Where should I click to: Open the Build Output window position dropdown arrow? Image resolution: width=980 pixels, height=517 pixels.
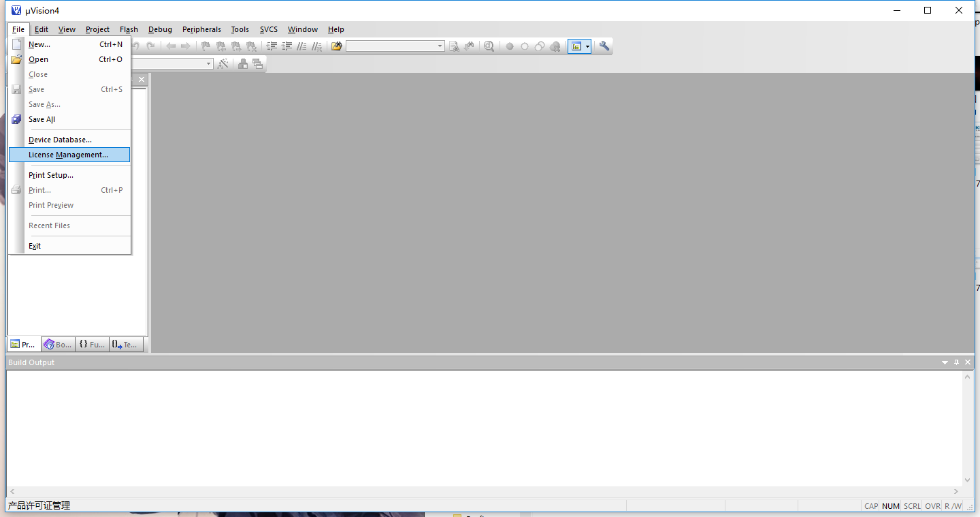pos(945,362)
